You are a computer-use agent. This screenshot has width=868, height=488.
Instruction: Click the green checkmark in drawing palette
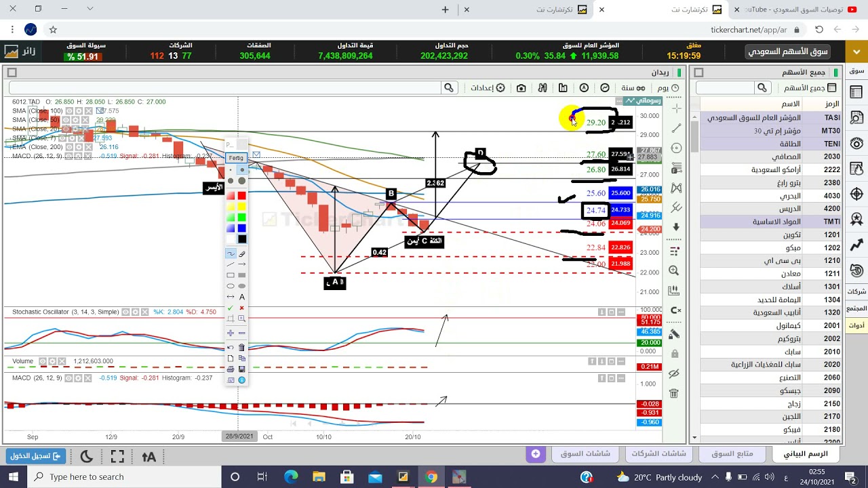(231, 308)
